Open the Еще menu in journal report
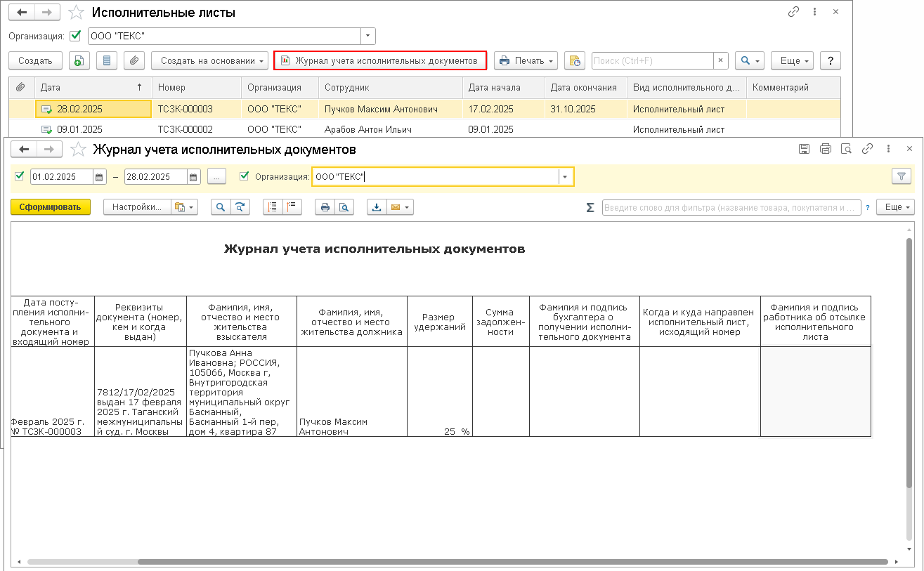924x571 pixels. coord(899,207)
